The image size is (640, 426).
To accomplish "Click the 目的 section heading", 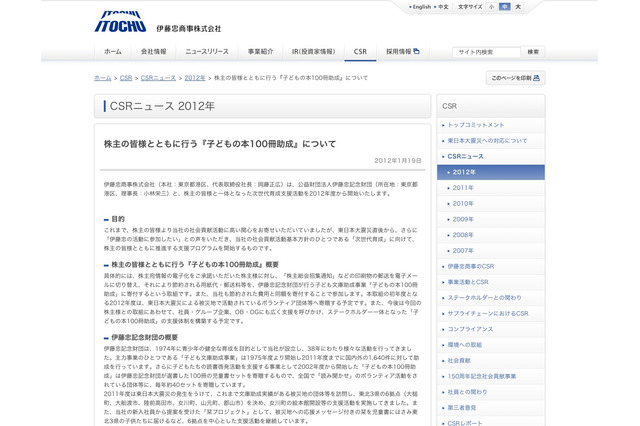I will coord(118,219).
